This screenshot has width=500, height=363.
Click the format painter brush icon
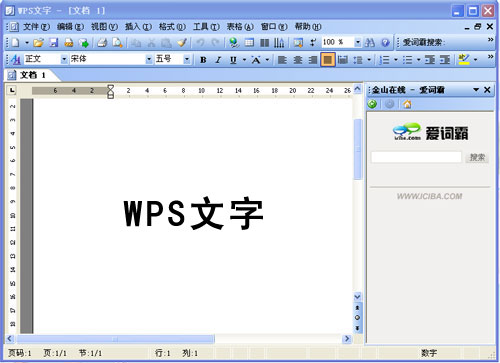coord(182,42)
